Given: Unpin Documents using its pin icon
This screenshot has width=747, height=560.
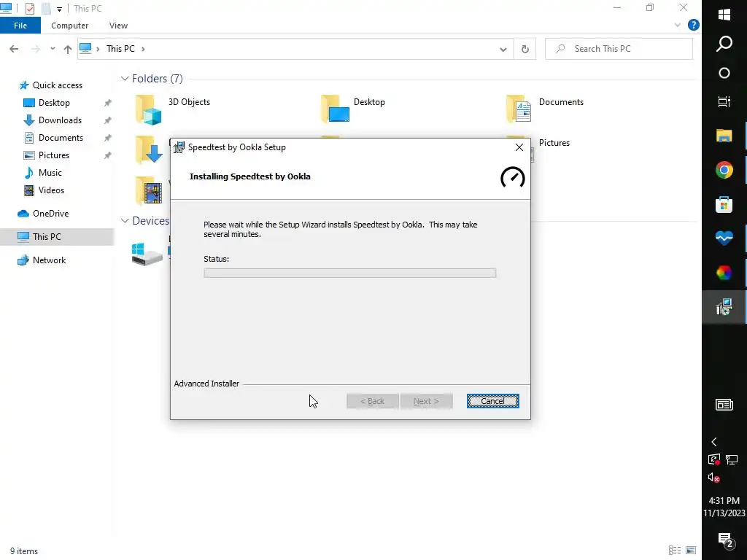Looking at the screenshot, I should click(108, 138).
